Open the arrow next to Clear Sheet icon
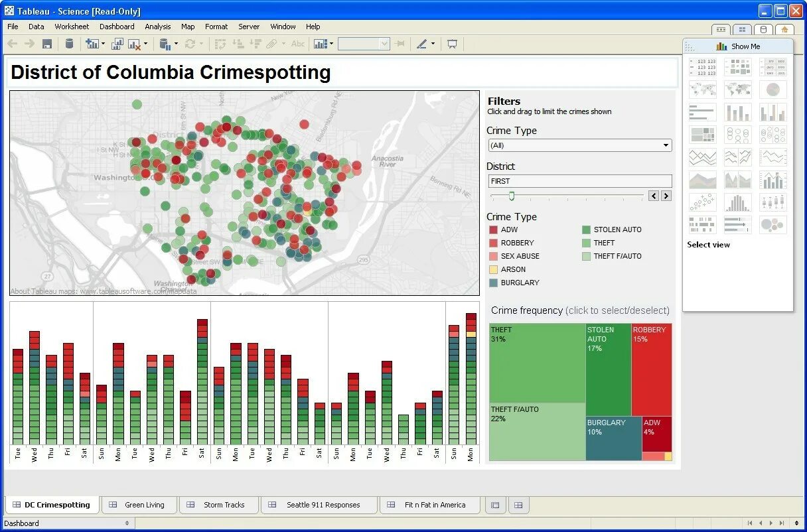The height and width of the screenshot is (532, 807). (146, 44)
